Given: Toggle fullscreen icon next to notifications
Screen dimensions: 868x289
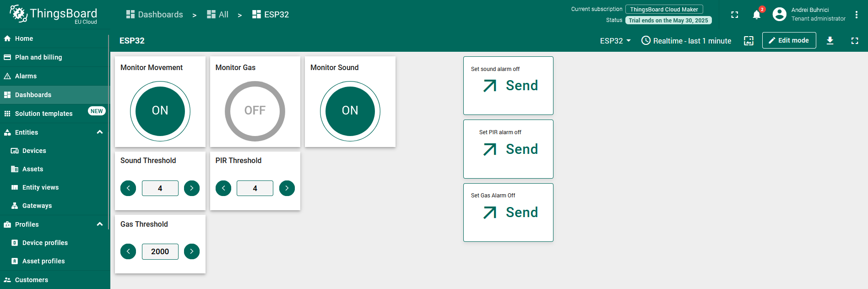Looking at the screenshot, I should 735,15.
